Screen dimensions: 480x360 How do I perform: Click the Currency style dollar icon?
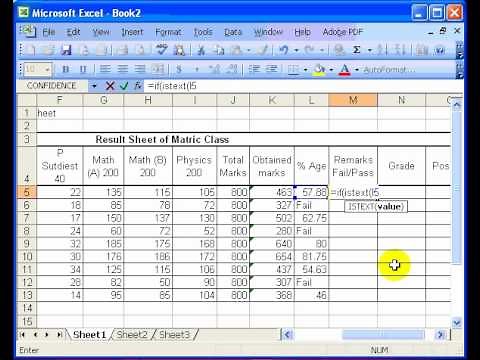coord(179,69)
